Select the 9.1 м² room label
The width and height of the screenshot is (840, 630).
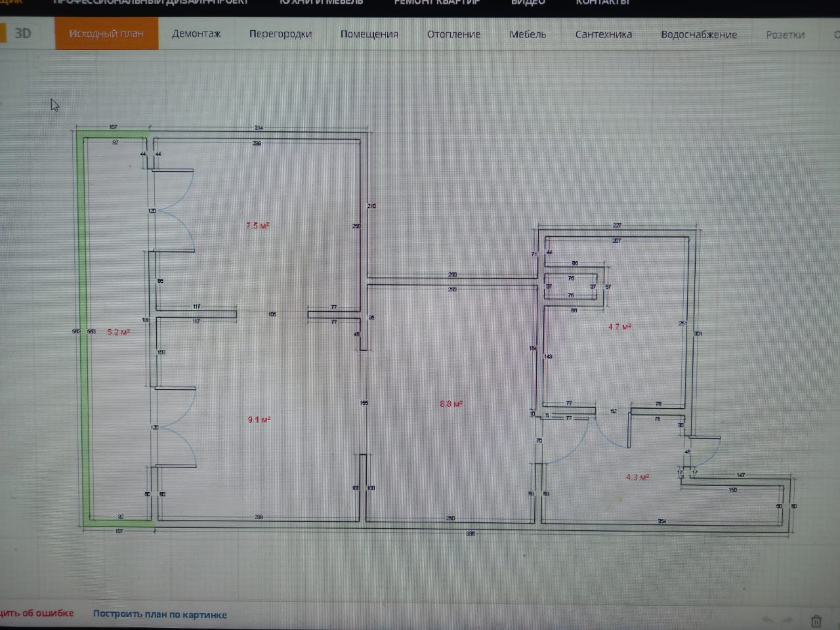(259, 419)
